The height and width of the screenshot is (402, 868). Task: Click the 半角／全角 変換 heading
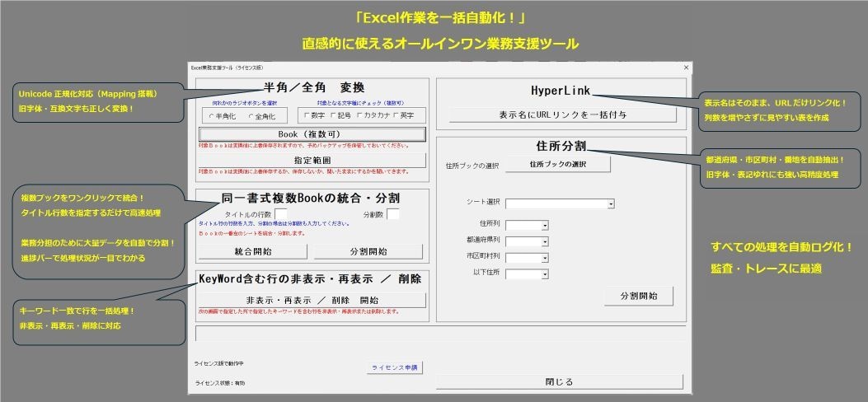[x=313, y=87]
